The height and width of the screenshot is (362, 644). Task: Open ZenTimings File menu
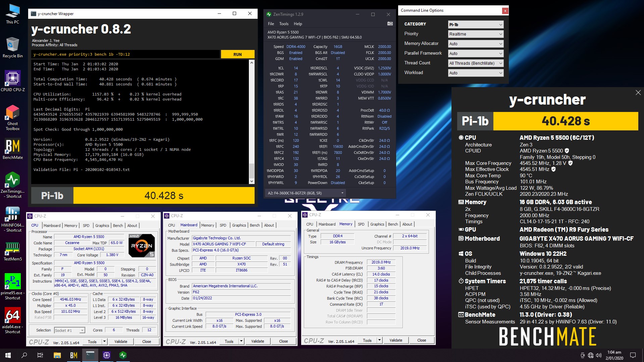(x=271, y=24)
